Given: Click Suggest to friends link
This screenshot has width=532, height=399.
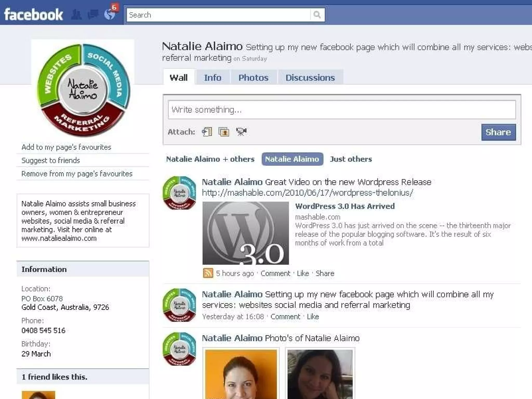Looking at the screenshot, I should (x=51, y=160).
